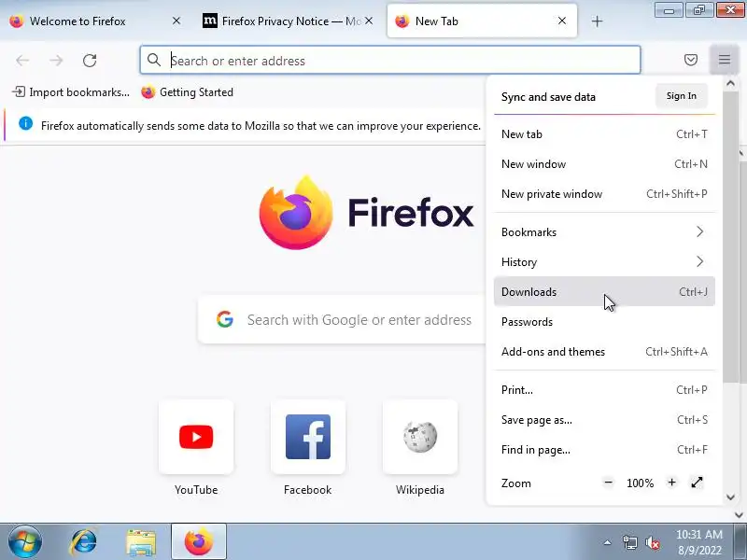Open Import bookmarks... toolbar item
Image resolution: width=747 pixels, height=560 pixels.
(x=71, y=91)
